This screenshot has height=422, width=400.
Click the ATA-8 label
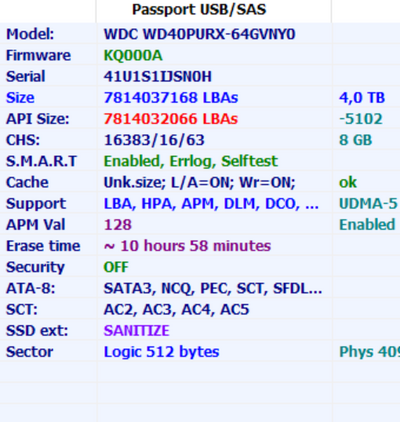(31, 288)
